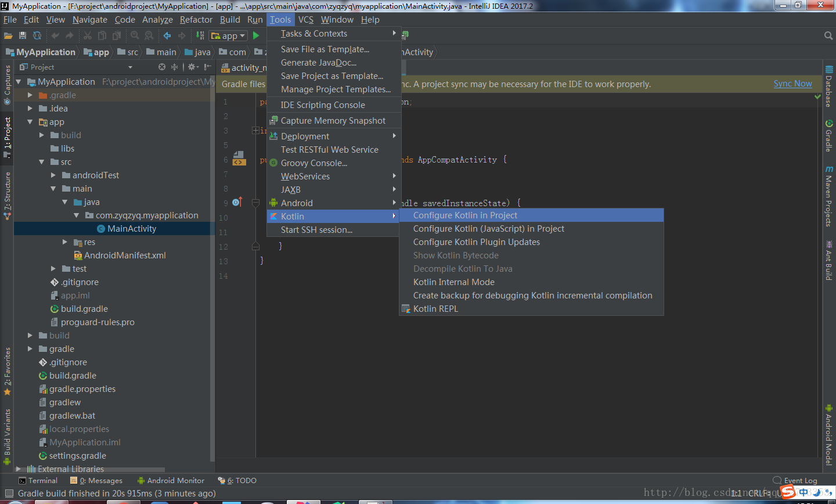Run the app with green play icon
This screenshot has width=836, height=504.
coord(256,36)
